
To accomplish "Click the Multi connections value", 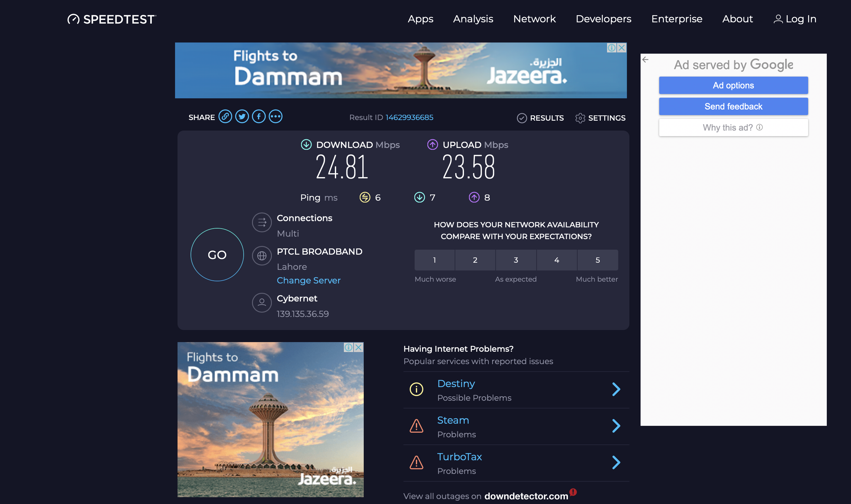I will pyautogui.click(x=288, y=234).
